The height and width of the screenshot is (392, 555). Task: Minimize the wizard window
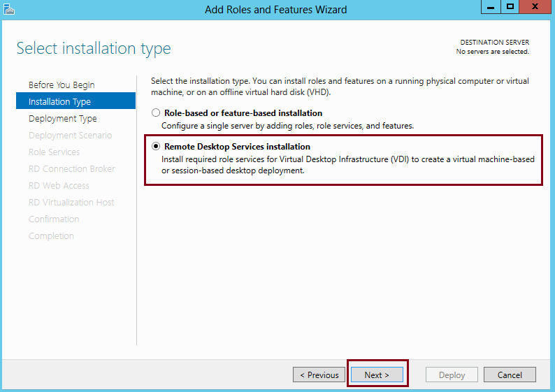coord(491,7)
